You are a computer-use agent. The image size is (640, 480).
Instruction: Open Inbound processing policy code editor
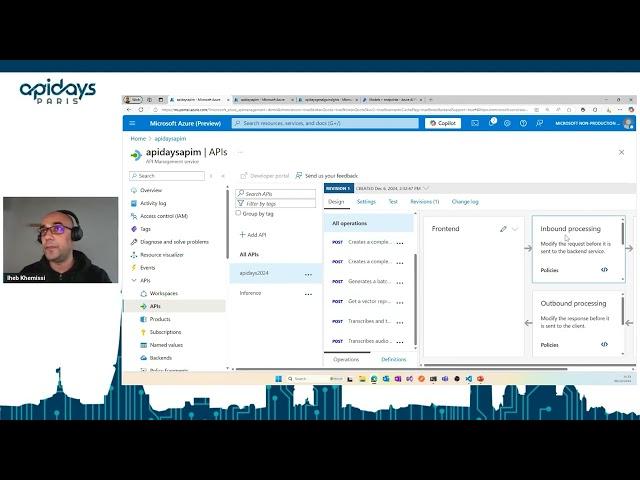[604, 270]
